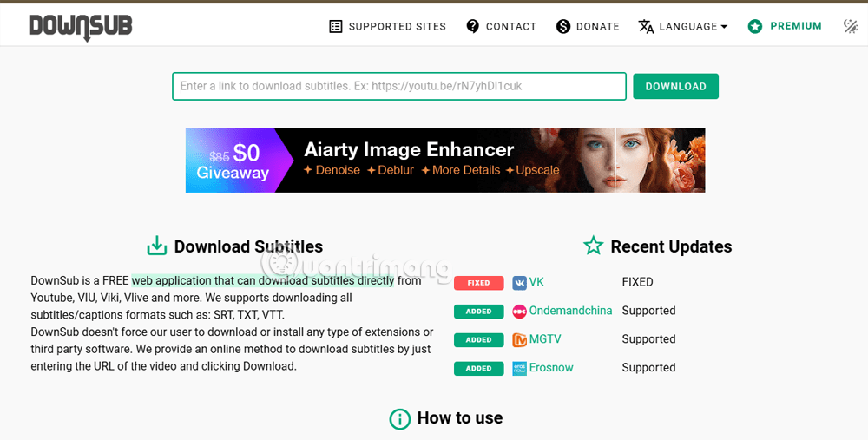Click the DownSub logo

click(80, 27)
